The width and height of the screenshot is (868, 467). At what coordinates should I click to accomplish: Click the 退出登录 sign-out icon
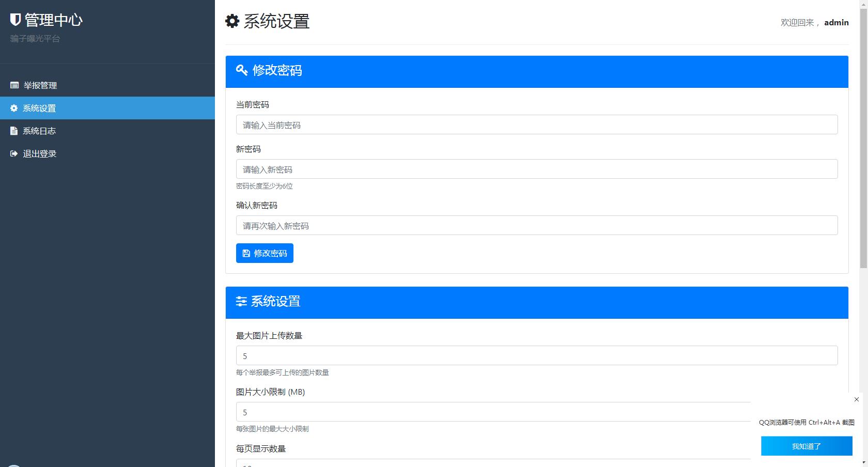tap(14, 153)
